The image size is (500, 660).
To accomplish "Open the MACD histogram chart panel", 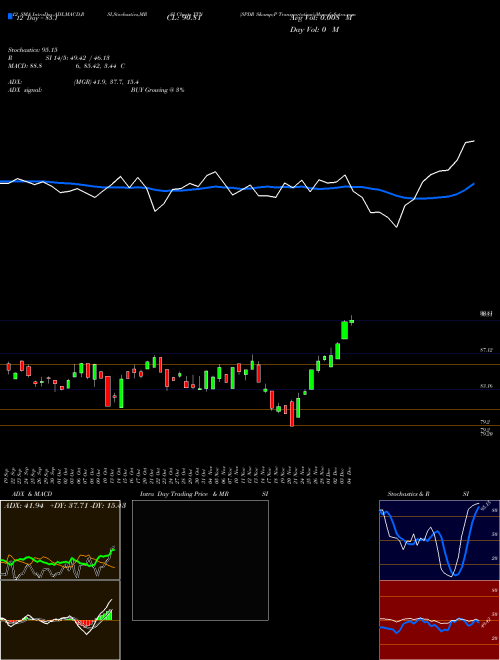I will (60, 620).
